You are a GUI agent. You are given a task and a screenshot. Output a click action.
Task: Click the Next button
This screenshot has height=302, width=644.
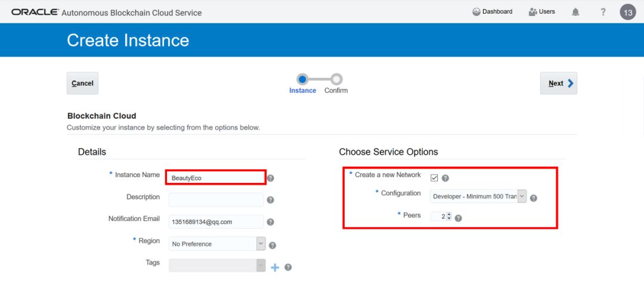(x=558, y=83)
